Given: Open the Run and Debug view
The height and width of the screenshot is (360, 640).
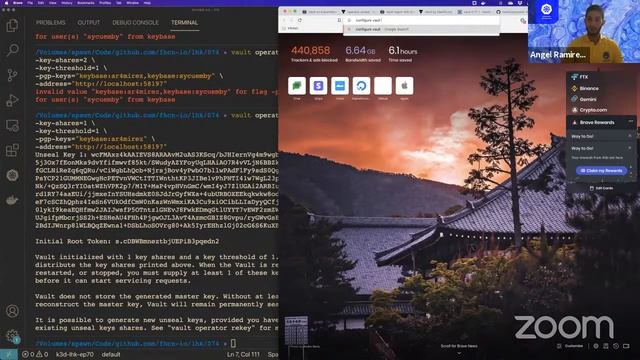Looking at the screenshot, I should tap(12, 100).
